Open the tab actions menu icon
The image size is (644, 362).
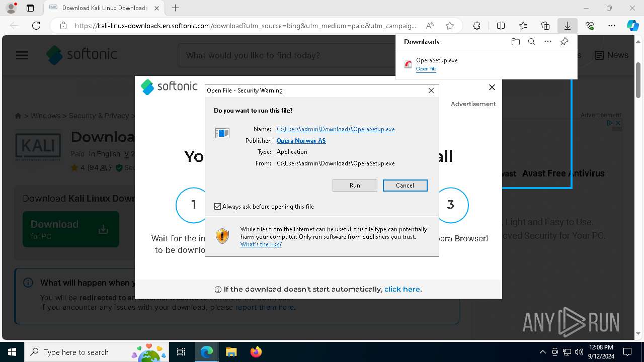point(30,8)
